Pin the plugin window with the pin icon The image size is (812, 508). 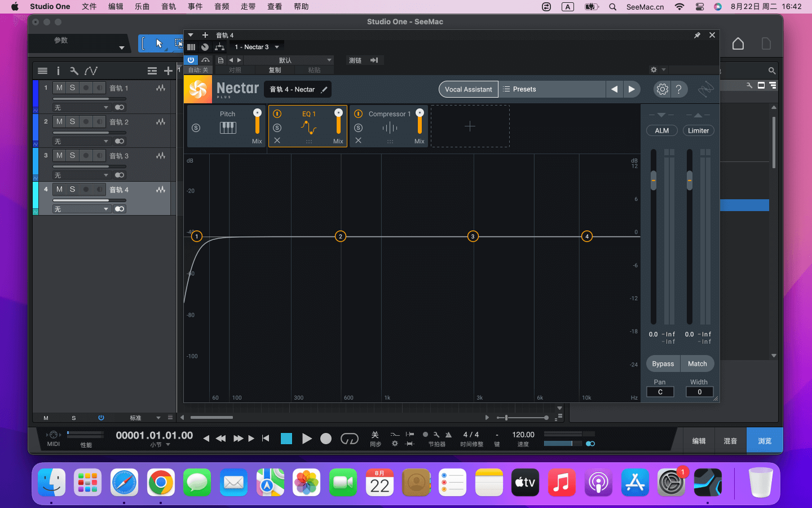697,35
